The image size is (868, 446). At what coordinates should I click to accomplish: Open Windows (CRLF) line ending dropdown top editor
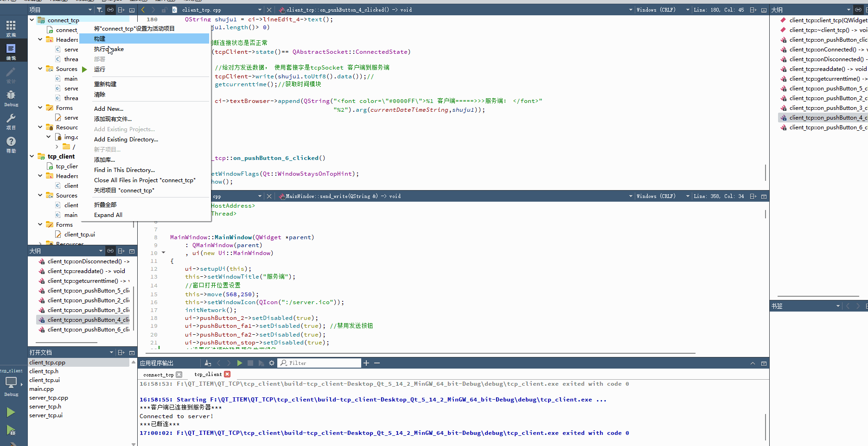click(688, 10)
